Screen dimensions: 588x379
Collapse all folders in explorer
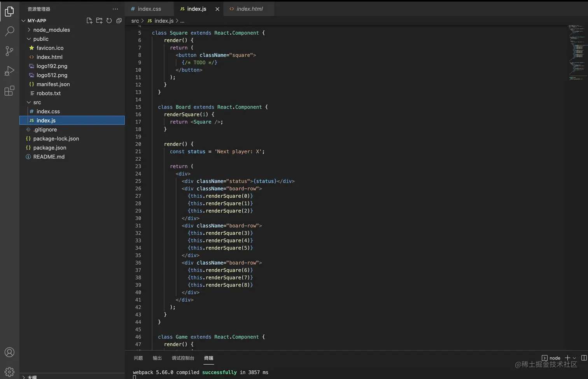coord(119,21)
